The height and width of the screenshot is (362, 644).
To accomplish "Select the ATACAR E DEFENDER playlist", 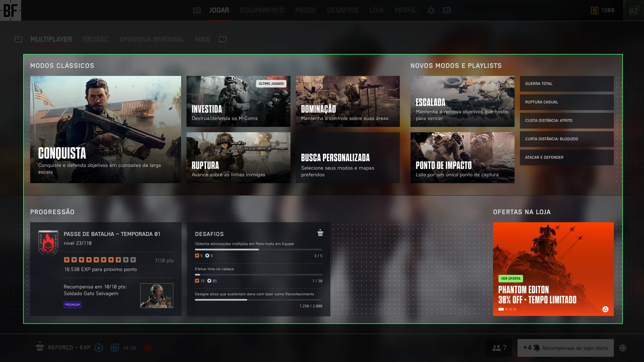I will click(x=567, y=158).
